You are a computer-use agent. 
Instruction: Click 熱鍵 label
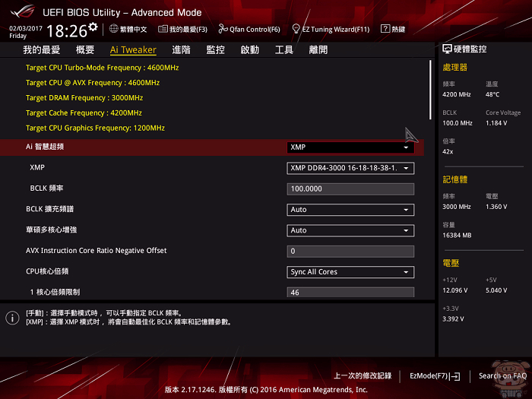point(398,29)
